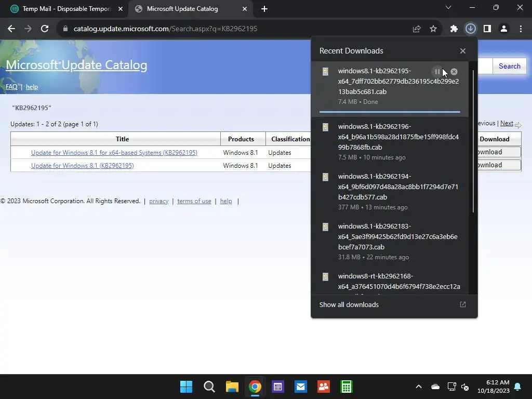Select the windows8.1-kb2962194 download entry
This screenshot has height=399, width=532.
pos(390,192)
